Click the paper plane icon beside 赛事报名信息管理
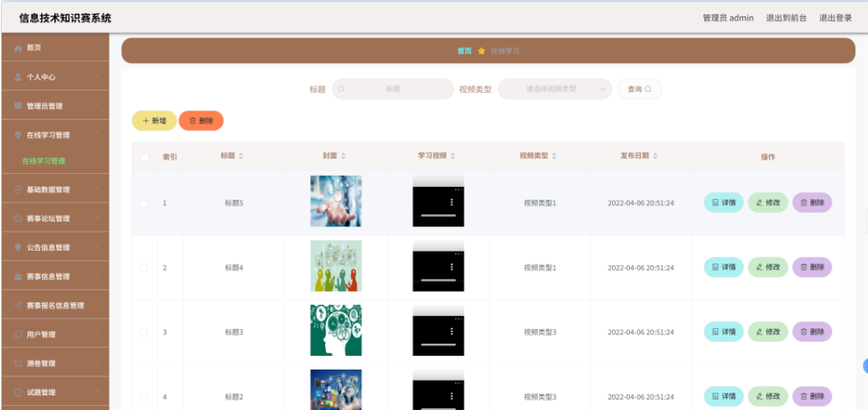Viewport: 868px width, 410px height. [x=18, y=306]
